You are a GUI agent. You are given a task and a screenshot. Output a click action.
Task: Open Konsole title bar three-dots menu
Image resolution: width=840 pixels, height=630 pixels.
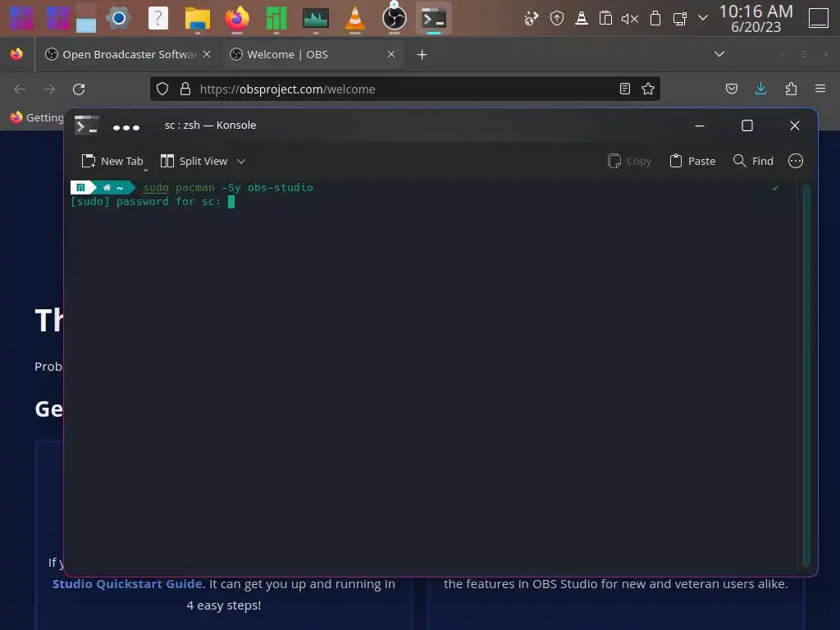click(126, 127)
